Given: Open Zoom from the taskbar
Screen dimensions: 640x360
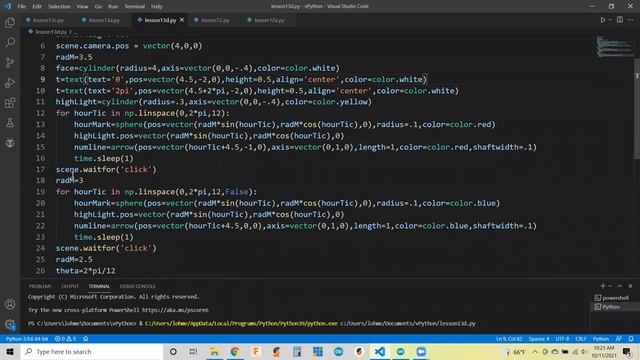Looking at the screenshot, I should tap(421, 351).
